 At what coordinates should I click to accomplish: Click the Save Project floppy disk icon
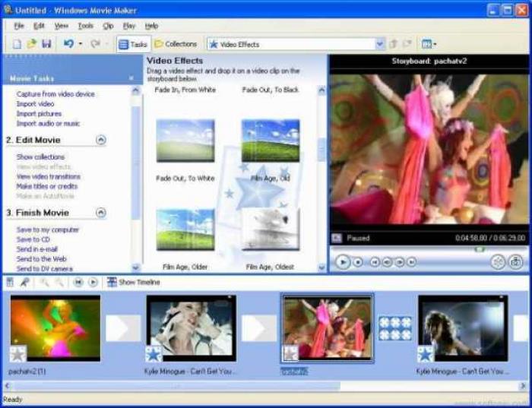click(46, 44)
